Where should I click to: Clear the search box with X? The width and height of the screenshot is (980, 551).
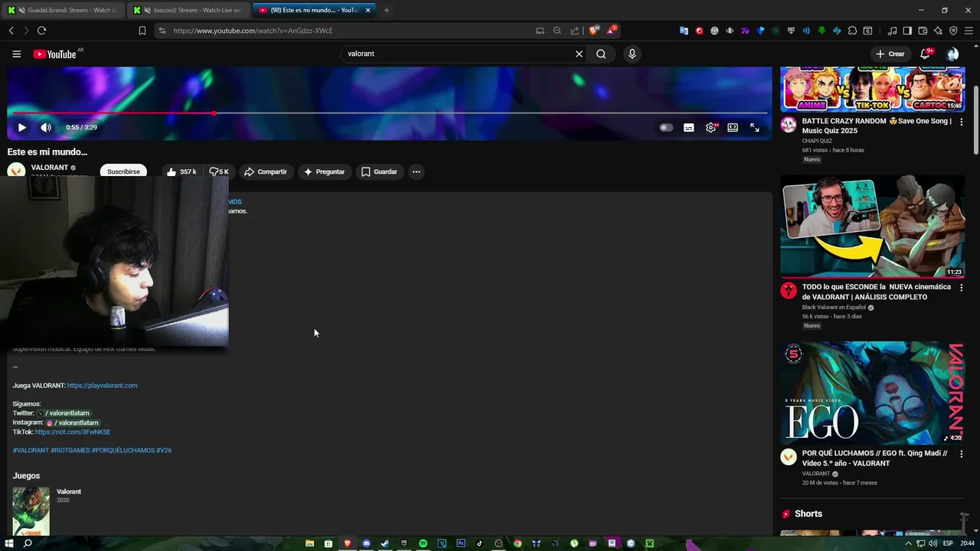coord(579,54)
